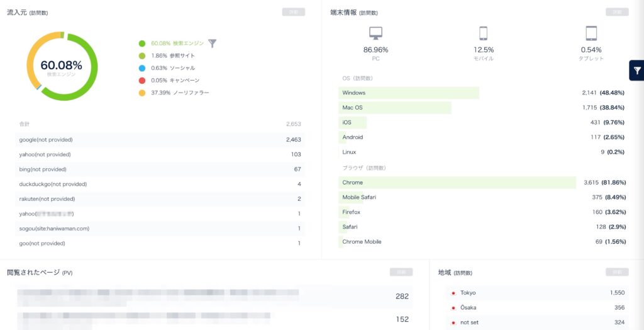Image resolution: width=644 pixels, height=330 pixels.
Task: Toggle the blue ソーシャル legend dot
Action: 142,68
